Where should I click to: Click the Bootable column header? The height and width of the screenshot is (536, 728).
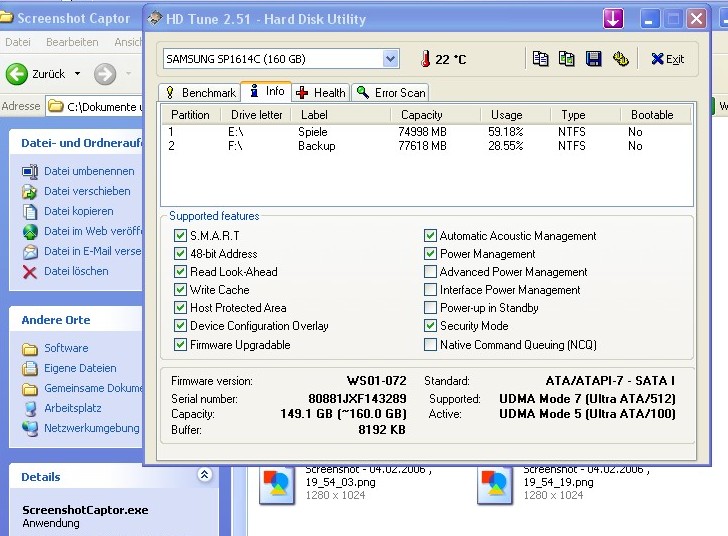(652, 115)
